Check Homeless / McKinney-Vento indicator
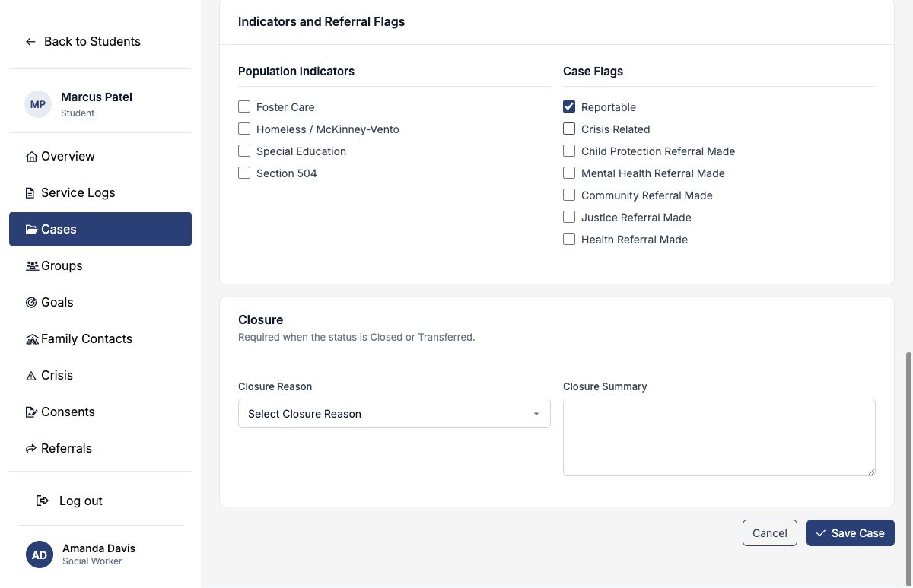913x588 pixels. pyautogui.click(x=244, y=129)
